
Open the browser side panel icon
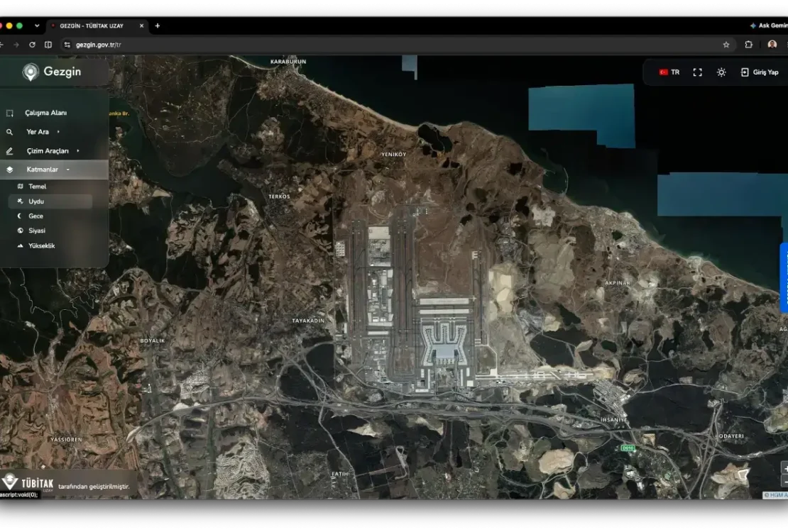point(48,45)
